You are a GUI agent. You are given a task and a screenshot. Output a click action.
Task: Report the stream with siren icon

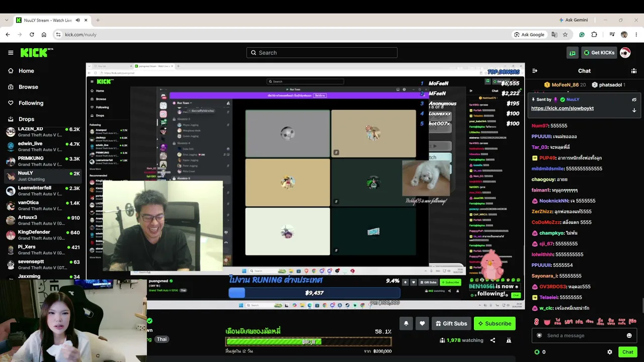509,340
